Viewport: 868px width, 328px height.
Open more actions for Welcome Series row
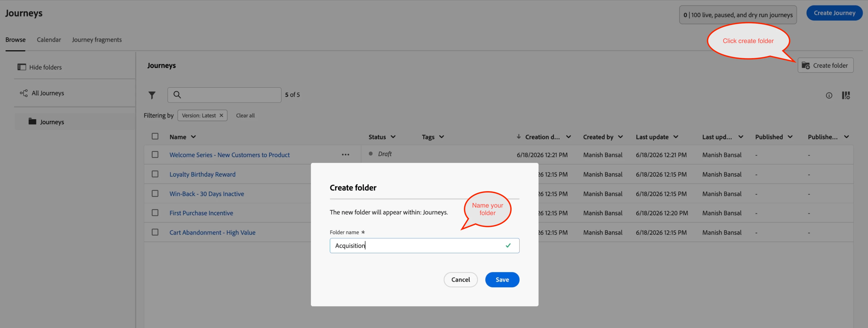coord(345,155)
